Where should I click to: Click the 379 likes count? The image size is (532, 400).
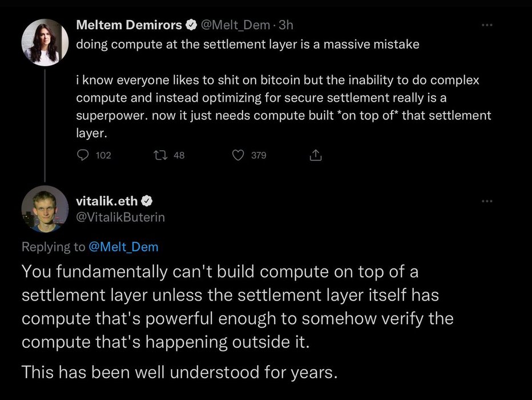click(x=259, y=155)
